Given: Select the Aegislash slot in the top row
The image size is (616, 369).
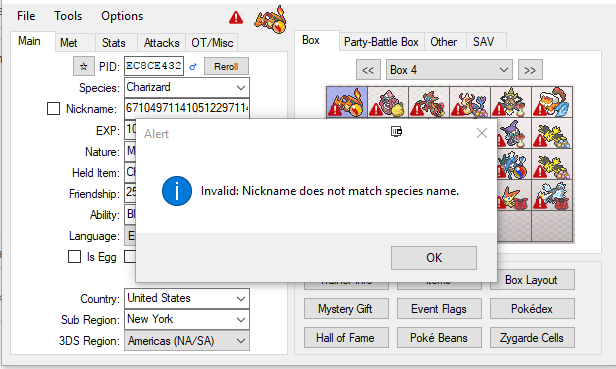Looking at the screenshot, I should 511,102.
